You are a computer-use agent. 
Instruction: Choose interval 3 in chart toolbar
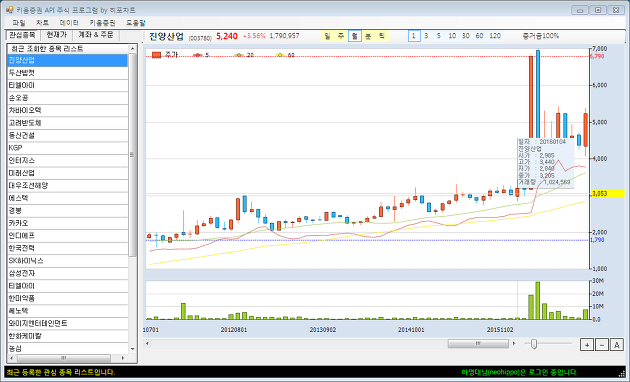(426, 36)
